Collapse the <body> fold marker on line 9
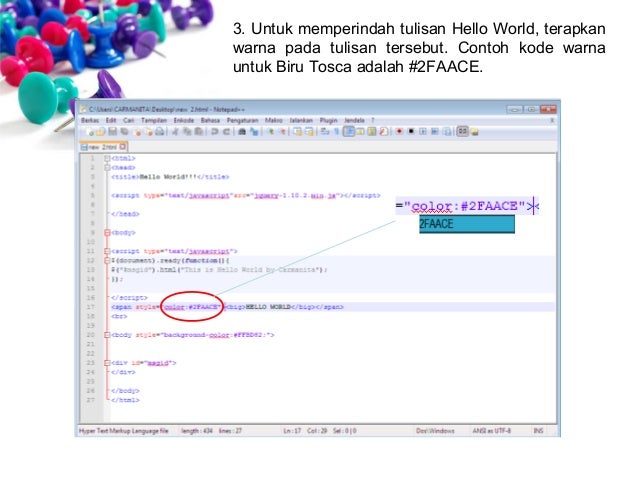The width and height of the screenshot is (638, 479). 107,233
